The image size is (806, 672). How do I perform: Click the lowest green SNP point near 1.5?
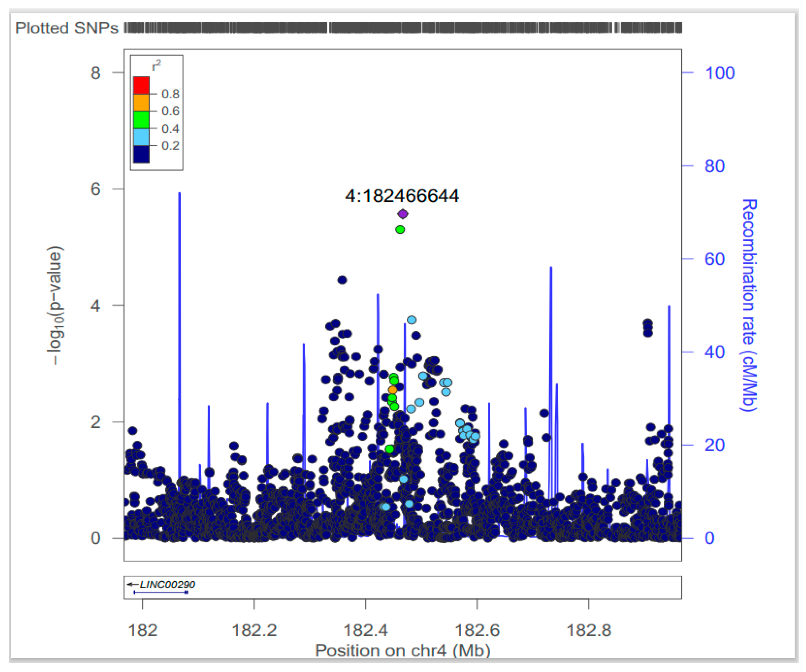point(389,449)
